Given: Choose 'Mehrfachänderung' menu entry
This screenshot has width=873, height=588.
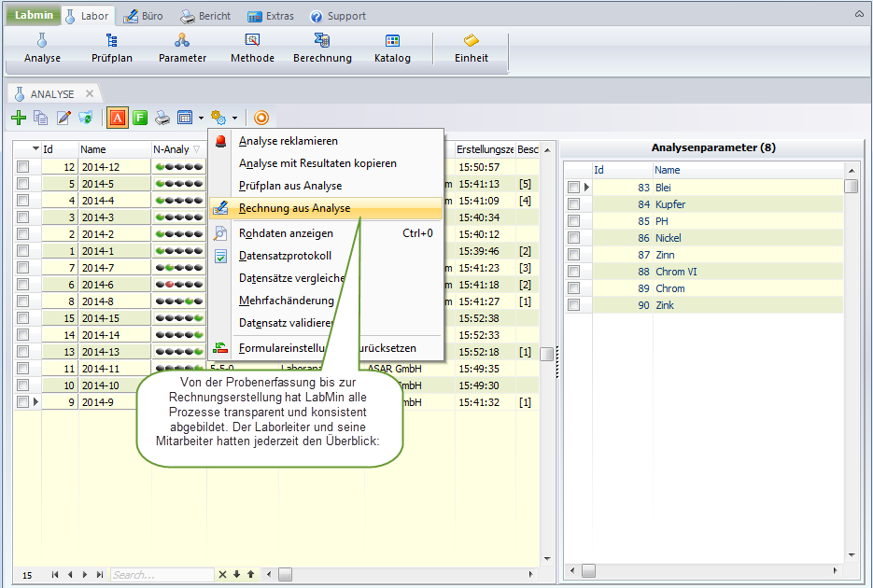Looking at the screenshot, I should coord(326,301).
